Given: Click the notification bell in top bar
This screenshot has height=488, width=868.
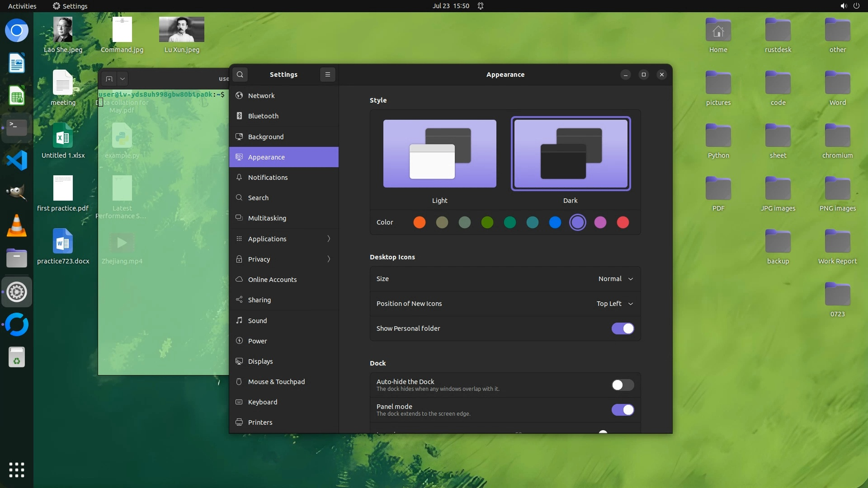Looking at the screenshot, I should pyautogui.click(x=481, y=6).
